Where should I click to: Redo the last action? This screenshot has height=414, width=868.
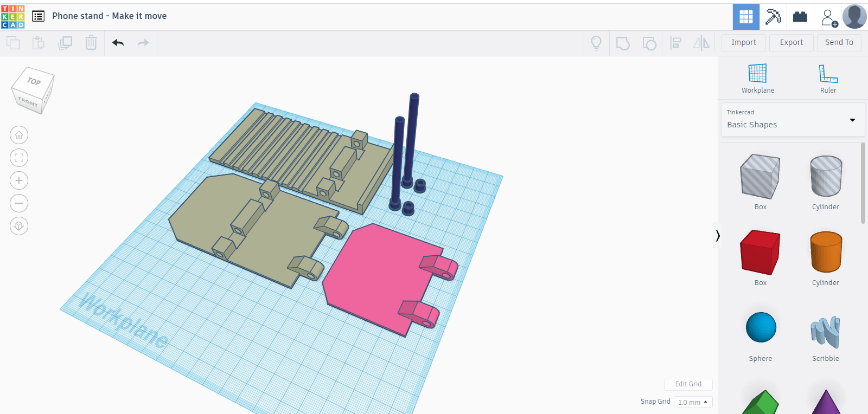(x=143, y=43)
